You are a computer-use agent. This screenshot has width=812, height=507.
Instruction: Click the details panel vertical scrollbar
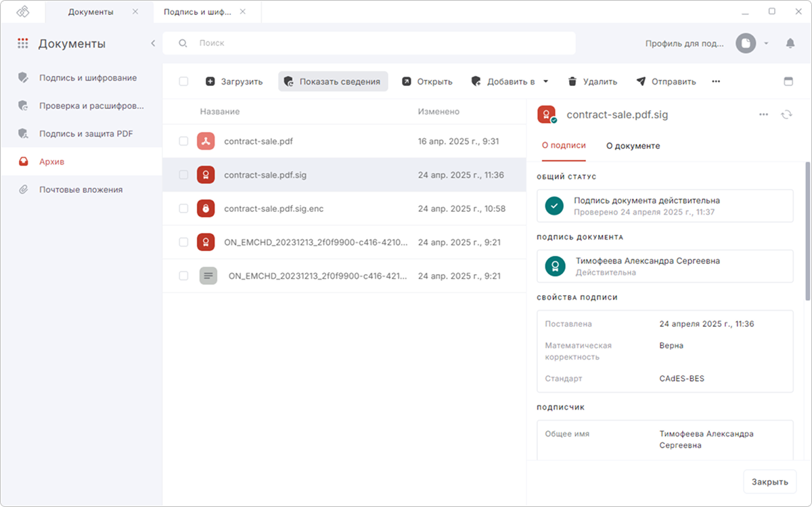point(807,230)
